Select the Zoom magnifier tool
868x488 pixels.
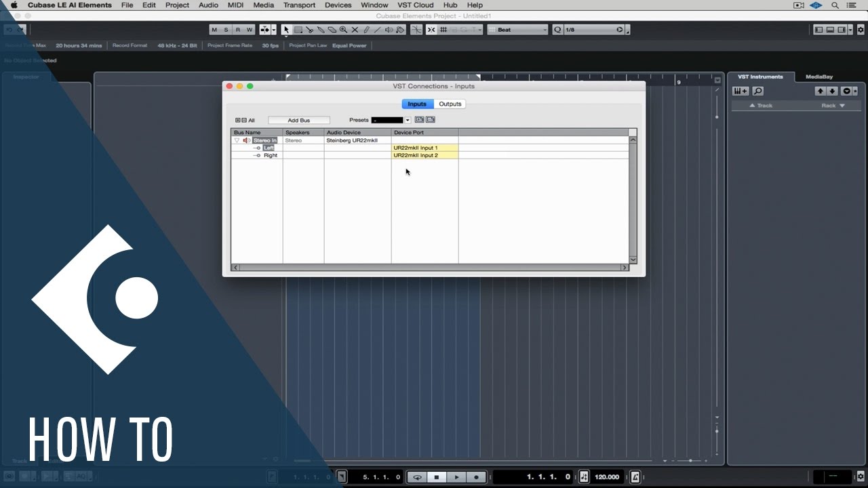point(343,30)
